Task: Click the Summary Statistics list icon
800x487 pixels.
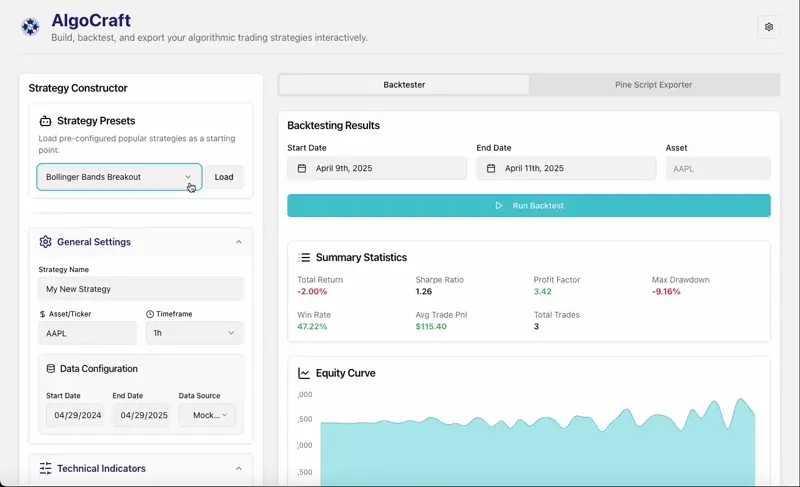Action: [304, 258]
